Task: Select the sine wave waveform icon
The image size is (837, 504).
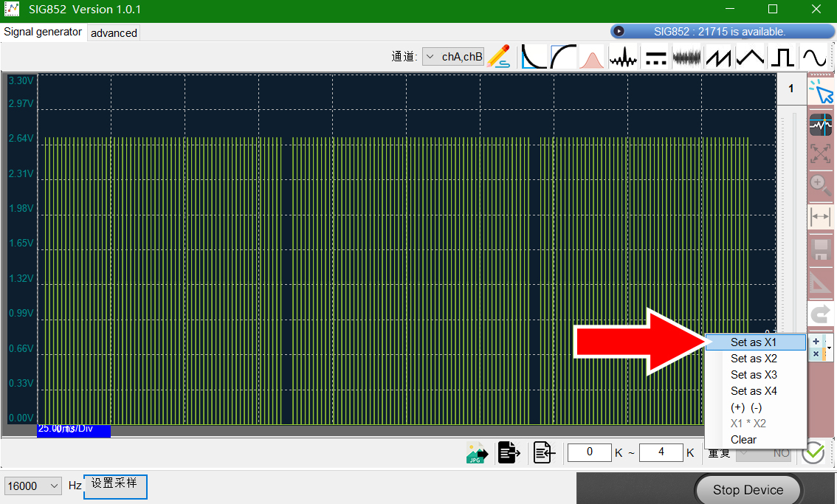Action: click(815, 57)
